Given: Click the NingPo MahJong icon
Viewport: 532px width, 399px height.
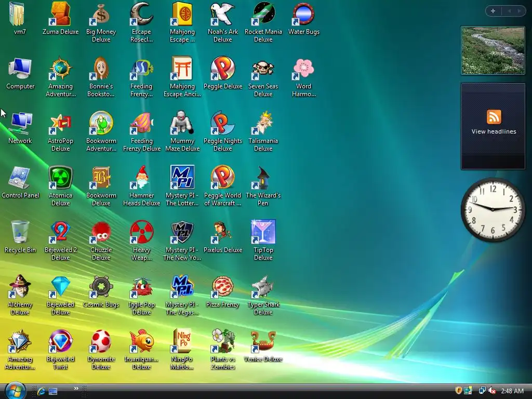Looking at the screenshot, I should pos(182,341).
